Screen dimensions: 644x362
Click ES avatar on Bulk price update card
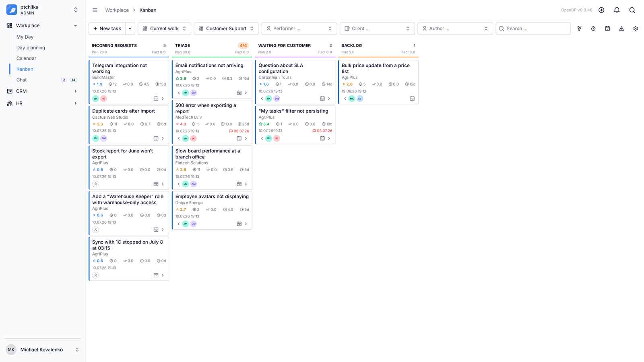pyautogui.click(x=360, y=99)
